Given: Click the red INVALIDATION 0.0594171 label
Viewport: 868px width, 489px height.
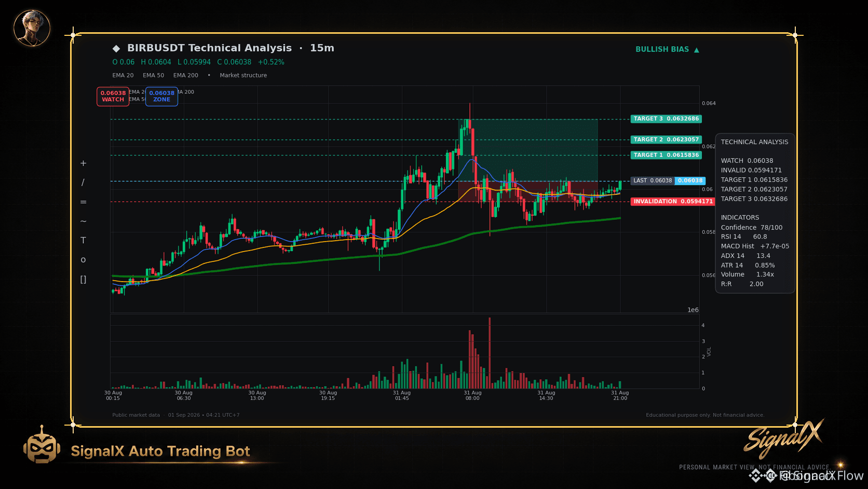Looking at the screenshot, I should (x=673, y=202).
